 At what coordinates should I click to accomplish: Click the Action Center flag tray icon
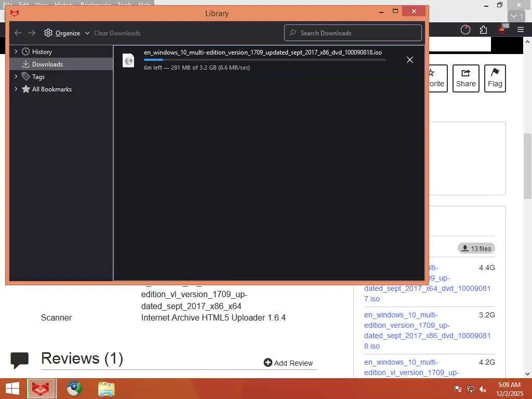458,389
